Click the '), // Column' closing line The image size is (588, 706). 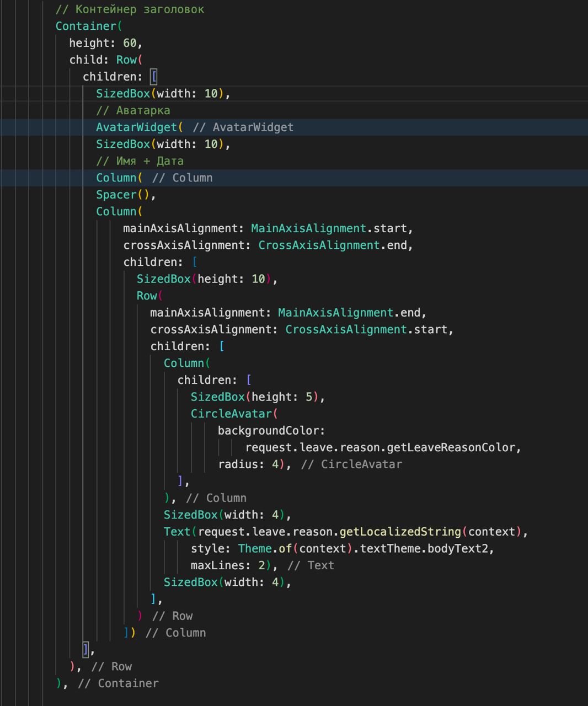pyautogui.click(x=205, y=498)
